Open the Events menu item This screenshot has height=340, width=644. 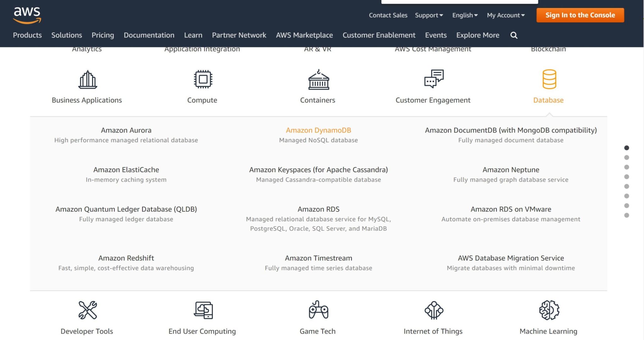tap(436, 35)
